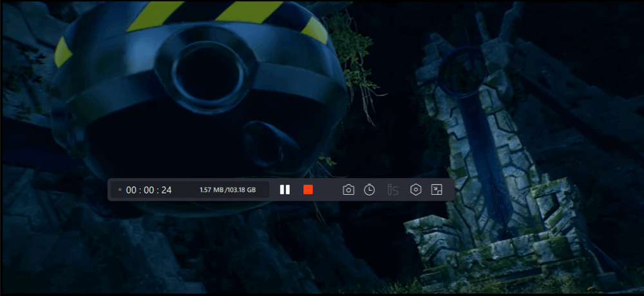Click the dimmed auto-stop duration icon
This screenshot has width=644, height=296.
click(393, 190)
